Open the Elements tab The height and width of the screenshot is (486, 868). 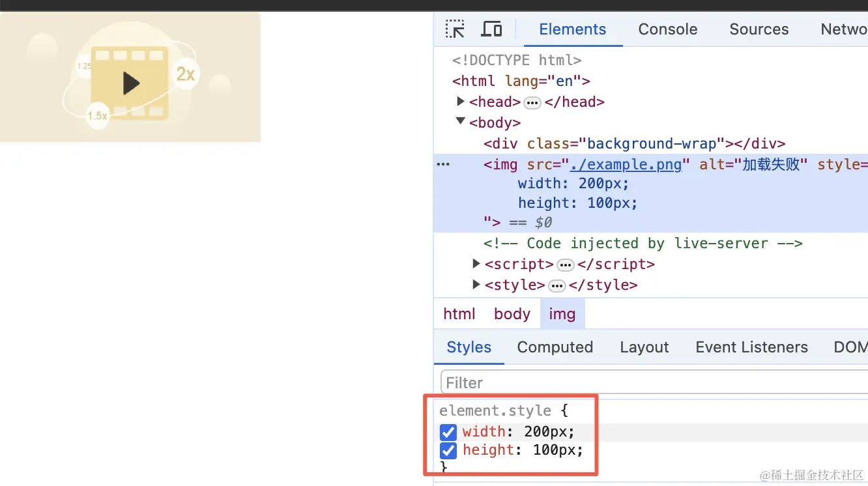[x=573, y=29]
